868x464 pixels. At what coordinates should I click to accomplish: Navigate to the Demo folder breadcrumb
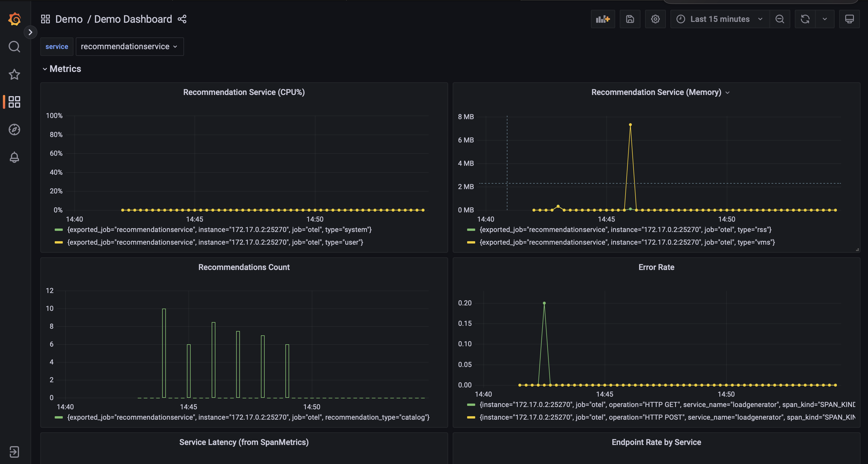pyautogui.click(x=69, y=19)
